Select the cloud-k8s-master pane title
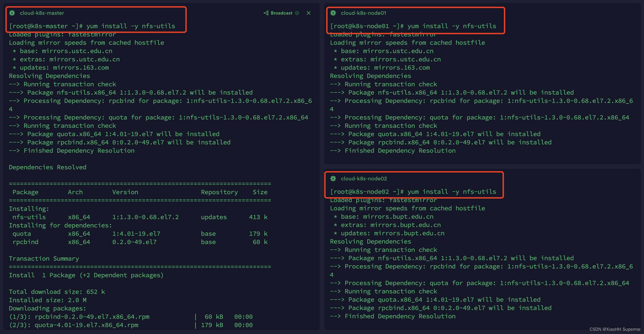The image size is (644, 334). pyautogui.click(x=42, y=13)
